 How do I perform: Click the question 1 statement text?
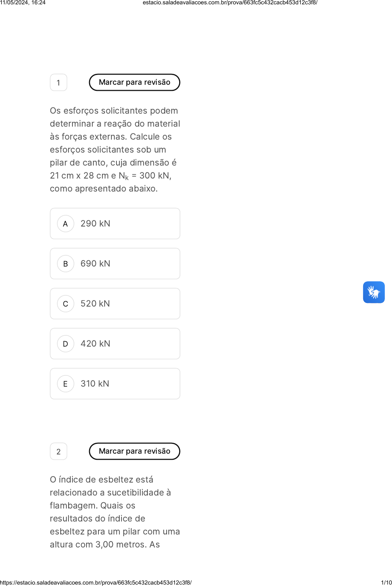(x=115, y=149)
